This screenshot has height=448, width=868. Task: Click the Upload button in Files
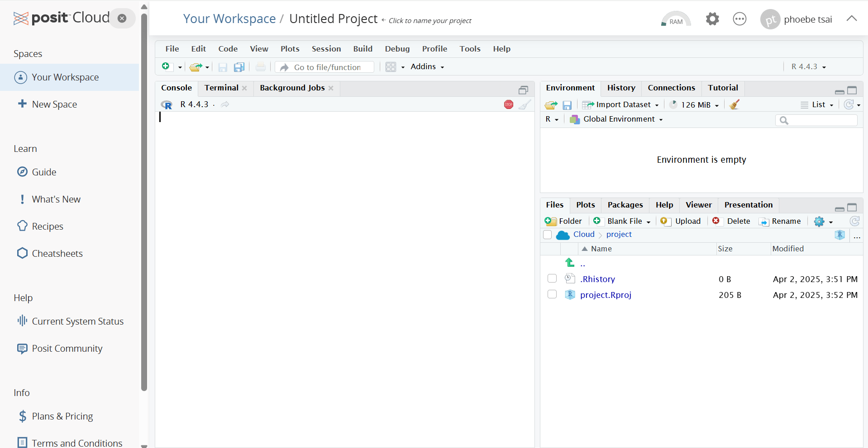pyautogui.click(x=680, y=221)
